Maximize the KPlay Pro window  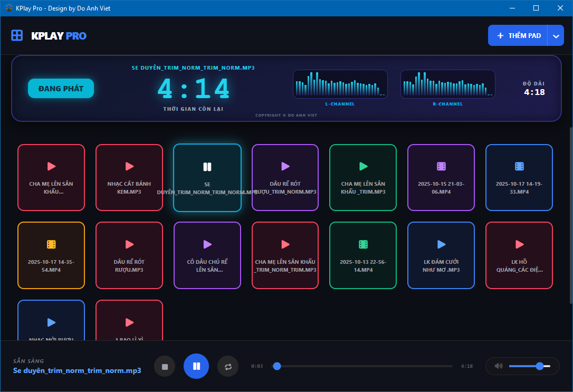click(536, 8)
